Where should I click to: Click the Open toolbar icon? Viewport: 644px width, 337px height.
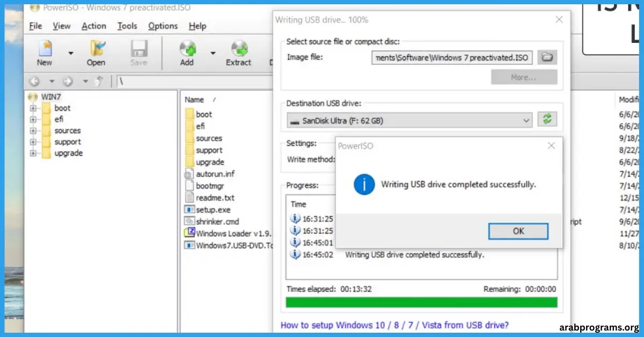[96, 53]
